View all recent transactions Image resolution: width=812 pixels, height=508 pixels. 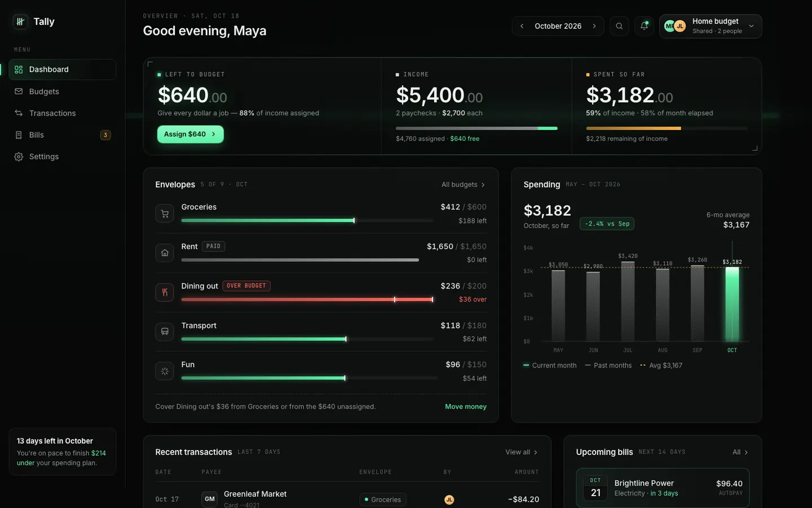click(x=522, y=452)
